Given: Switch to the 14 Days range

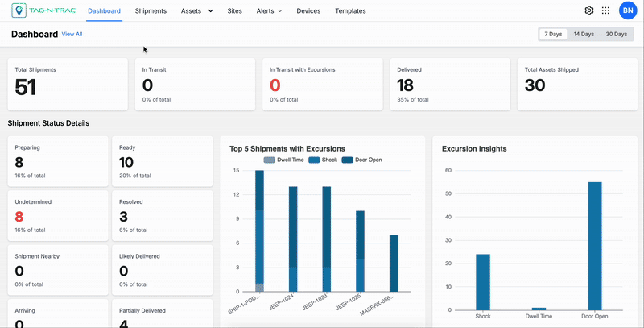Looking at the screenshot, I should point(584,34).
